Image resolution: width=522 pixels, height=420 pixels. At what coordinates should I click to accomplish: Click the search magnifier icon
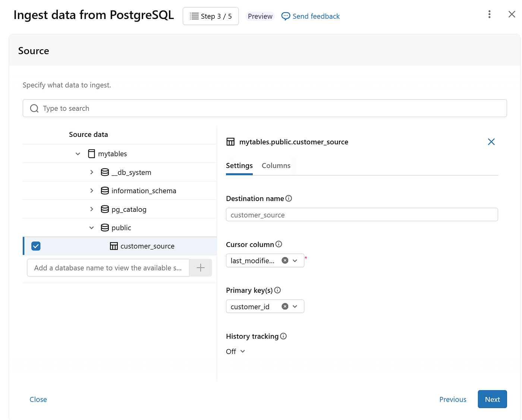point(34,108)
